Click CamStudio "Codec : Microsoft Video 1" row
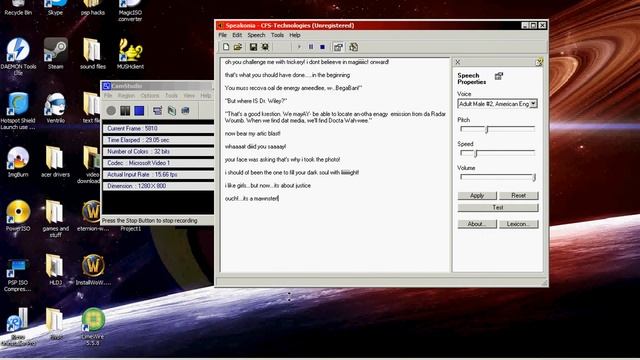Image resolution: width=640 pixels, height=360 pixels. [158, 163]
